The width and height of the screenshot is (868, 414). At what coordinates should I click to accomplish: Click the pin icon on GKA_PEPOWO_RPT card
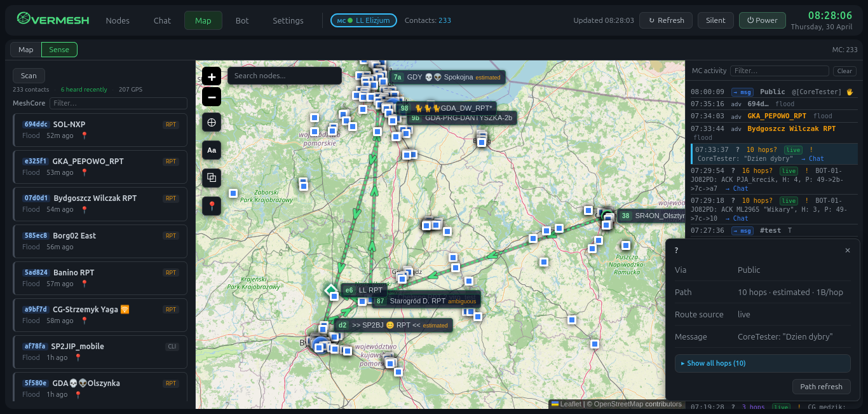click(84, 172)
